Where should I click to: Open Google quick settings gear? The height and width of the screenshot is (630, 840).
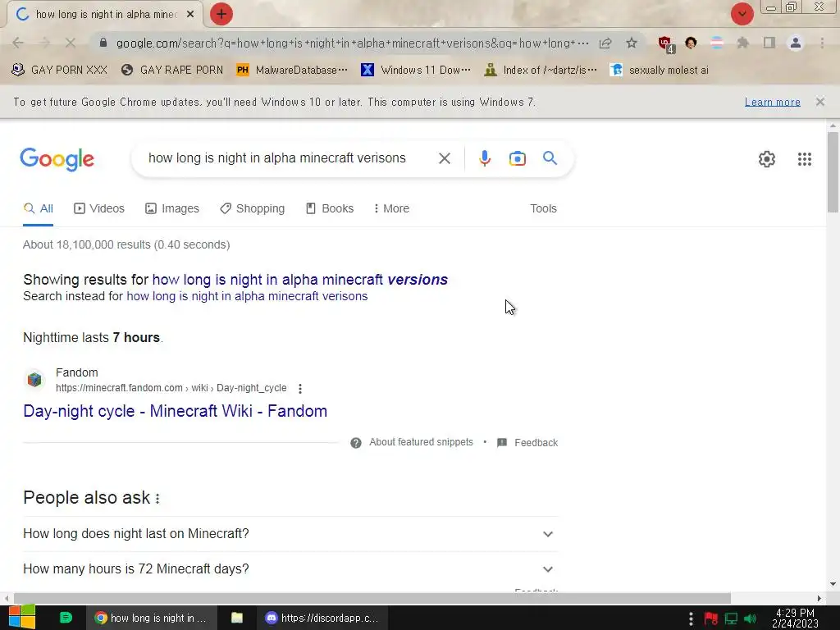(x=767, y=159)
